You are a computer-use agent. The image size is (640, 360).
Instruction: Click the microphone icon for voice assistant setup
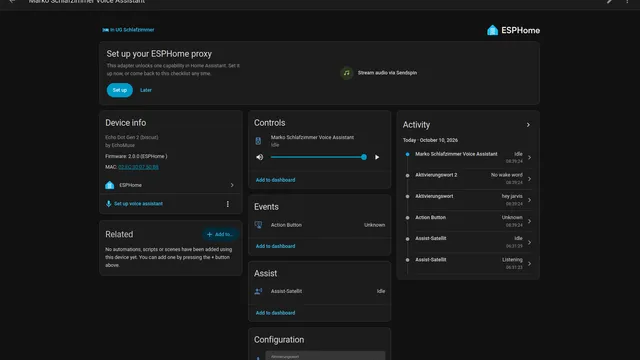(109, 204)
